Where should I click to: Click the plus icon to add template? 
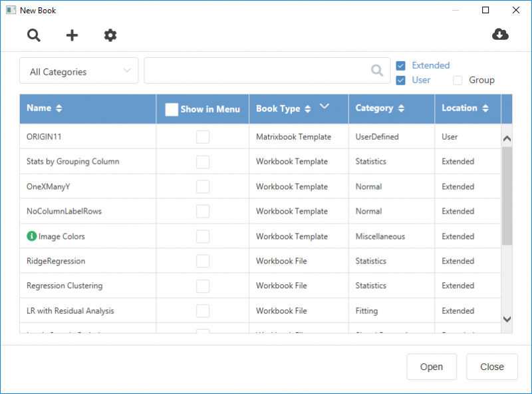tap(72, 35)
